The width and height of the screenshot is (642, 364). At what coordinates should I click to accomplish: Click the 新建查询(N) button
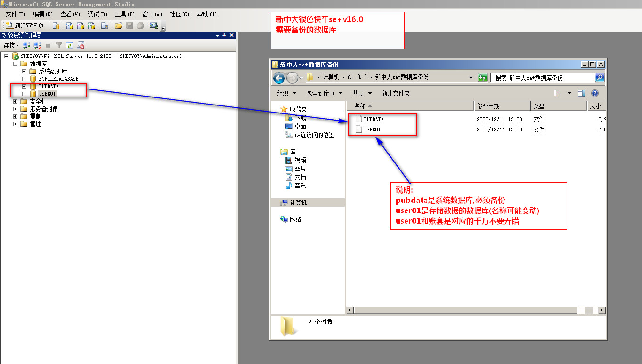(x=26, y=25)
